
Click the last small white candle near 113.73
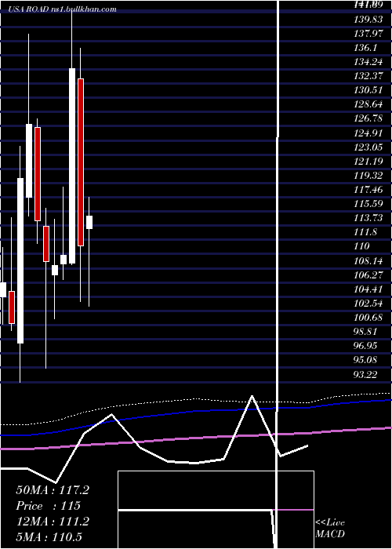coord(89,222)
